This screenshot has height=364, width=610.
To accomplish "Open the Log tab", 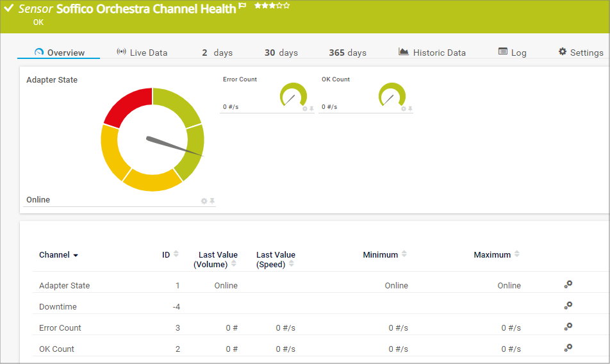I will pos(512,53).
